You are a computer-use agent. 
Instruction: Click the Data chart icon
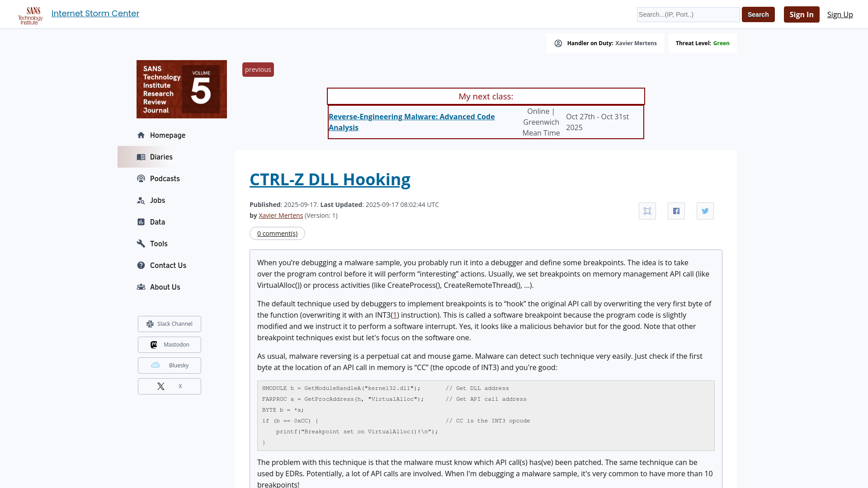141,222
